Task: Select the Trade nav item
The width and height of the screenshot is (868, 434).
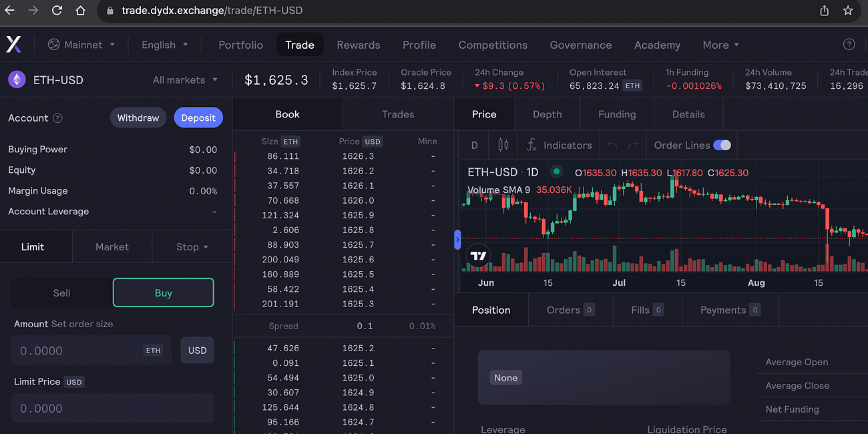Action: pos(300,45)
